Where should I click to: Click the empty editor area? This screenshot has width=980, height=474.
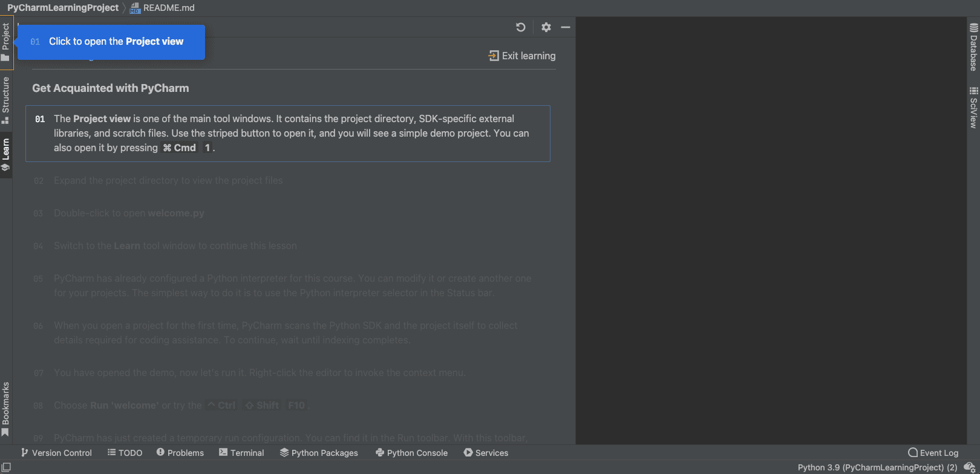(771, 230)
